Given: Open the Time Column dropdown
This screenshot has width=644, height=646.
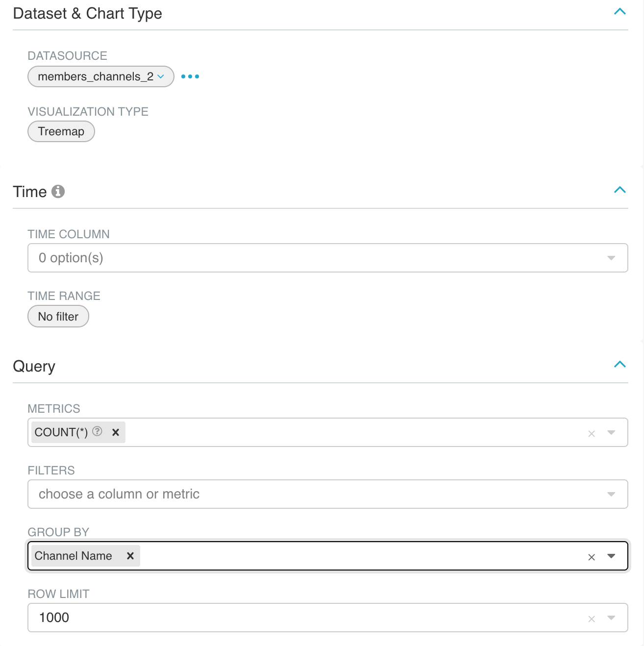Looking at the screenshot, I should pos(327,258).
